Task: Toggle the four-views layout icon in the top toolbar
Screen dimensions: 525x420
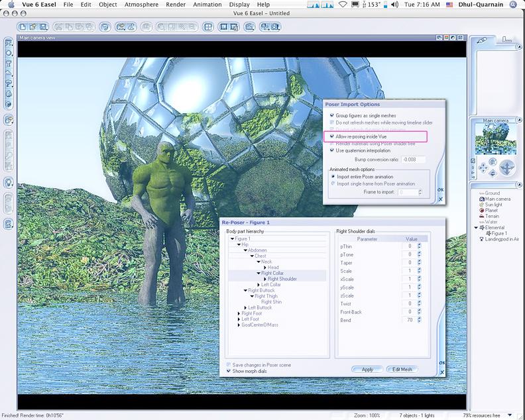Action: click(208, 27)
